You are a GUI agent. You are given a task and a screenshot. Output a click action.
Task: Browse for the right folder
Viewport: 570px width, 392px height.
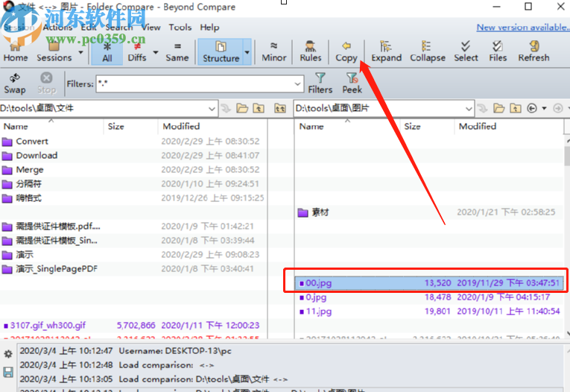point(498,108)
